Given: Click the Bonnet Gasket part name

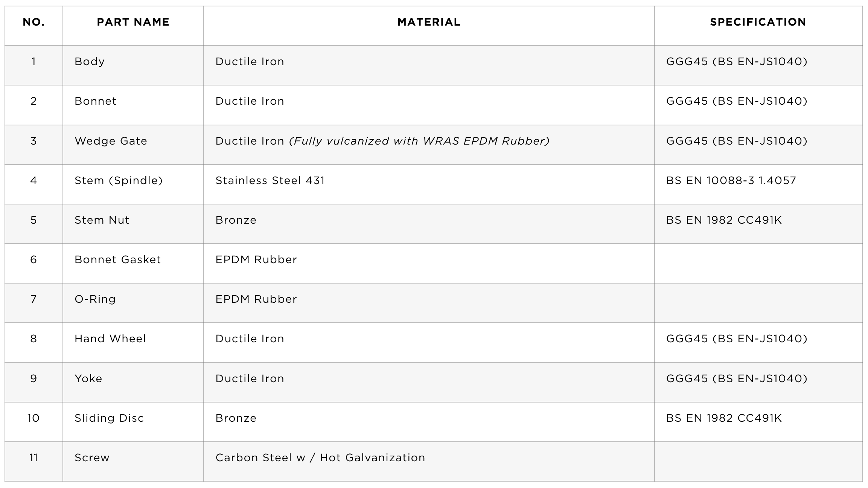Looking at the screenshot, I should pos(118,260).
